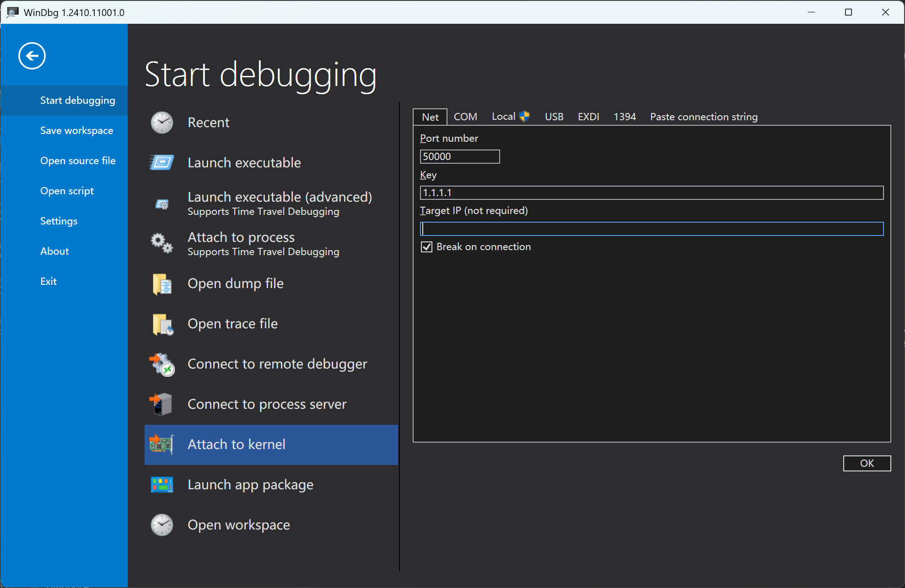Click the Break on connection label text
The image size is (905, 588).
tap(484, 247)
